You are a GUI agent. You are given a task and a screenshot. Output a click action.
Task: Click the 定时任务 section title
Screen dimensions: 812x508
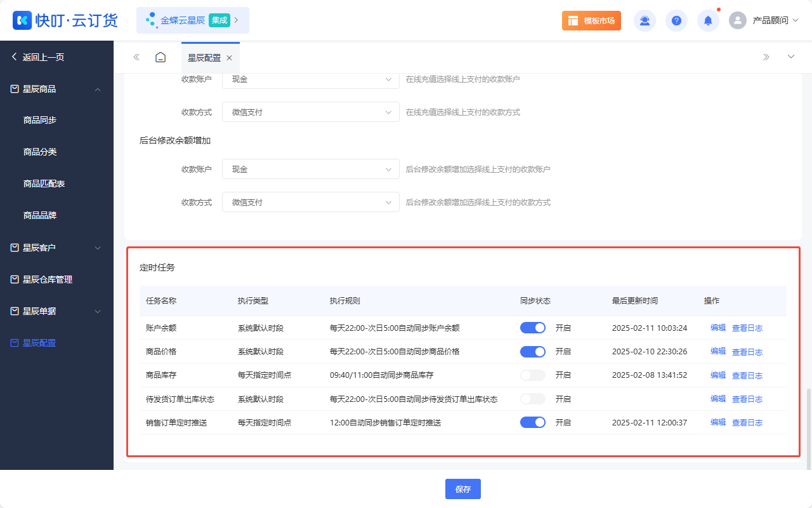click(x=157, y=267)
